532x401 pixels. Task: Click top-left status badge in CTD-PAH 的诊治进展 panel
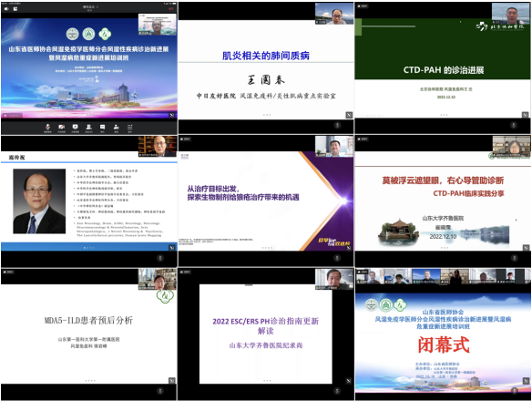click(363, 5)
